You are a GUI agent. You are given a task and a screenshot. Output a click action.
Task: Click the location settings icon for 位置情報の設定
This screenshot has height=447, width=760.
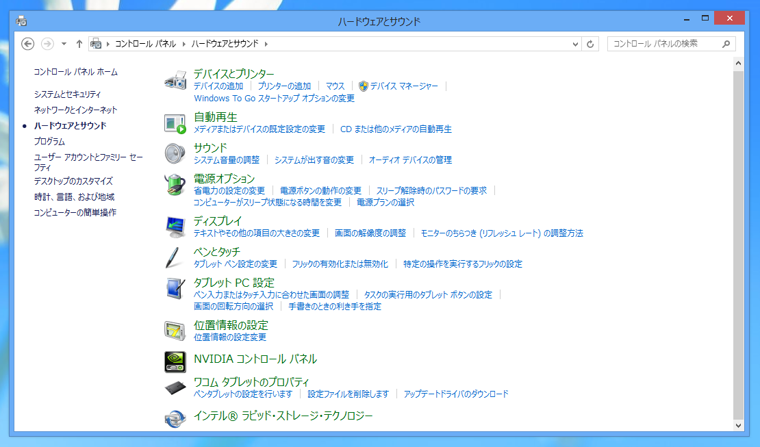coord(175,331)
